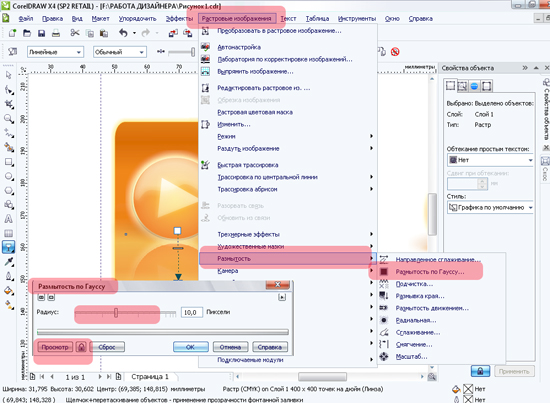550x403 pixels.
Task: Open the Размытость submenu item
Action: (288, 259)
